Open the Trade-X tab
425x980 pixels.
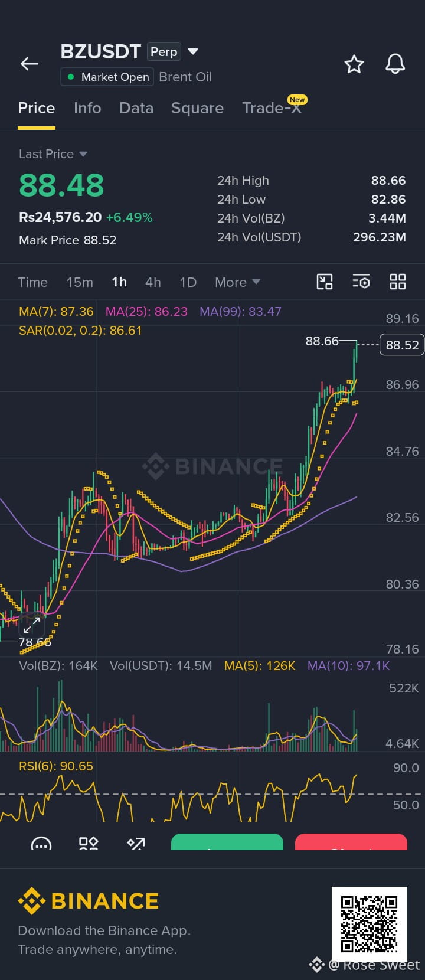(272, 108)
